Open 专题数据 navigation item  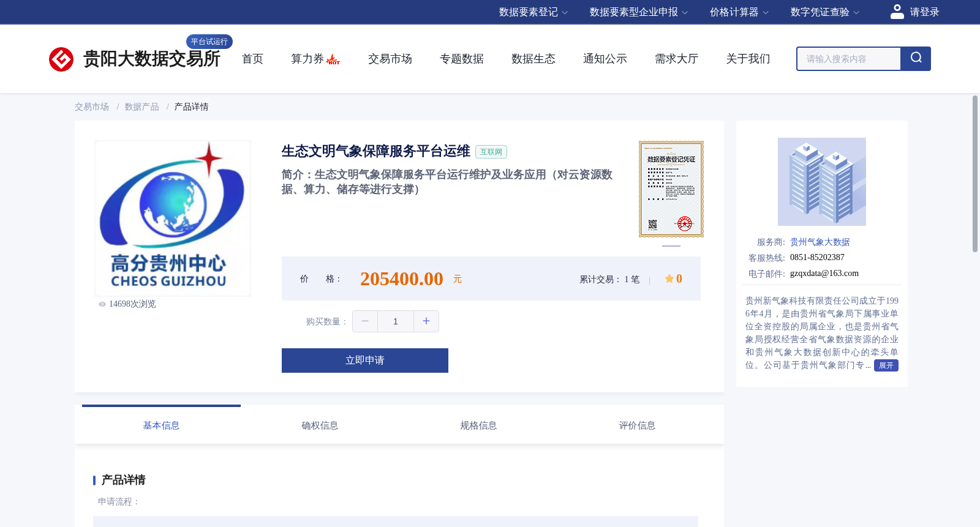[x=462, y=59]
